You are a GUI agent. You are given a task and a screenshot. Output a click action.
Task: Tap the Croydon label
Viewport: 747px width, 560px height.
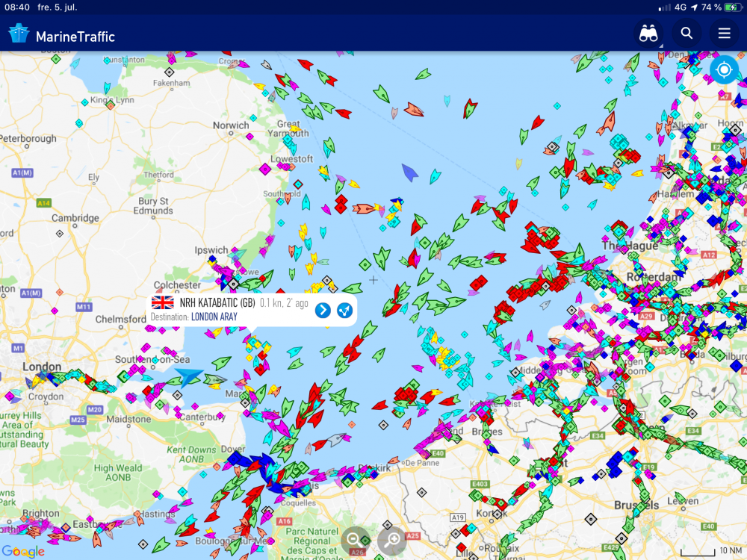[x=46, y=396]
